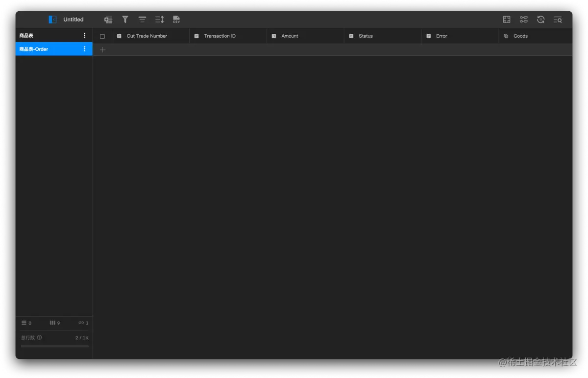Select the 商品表-Order table
The height and width of the screenshot is (378, 588).
point(54,49)
